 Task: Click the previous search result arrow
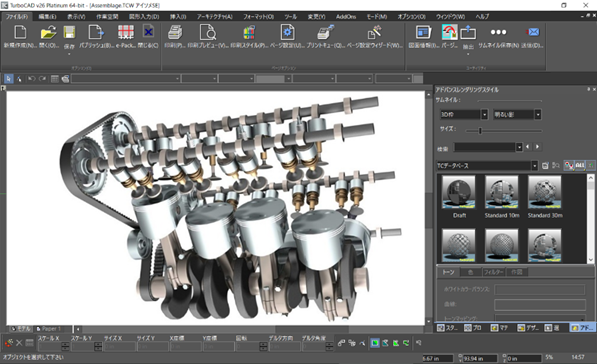528,147
